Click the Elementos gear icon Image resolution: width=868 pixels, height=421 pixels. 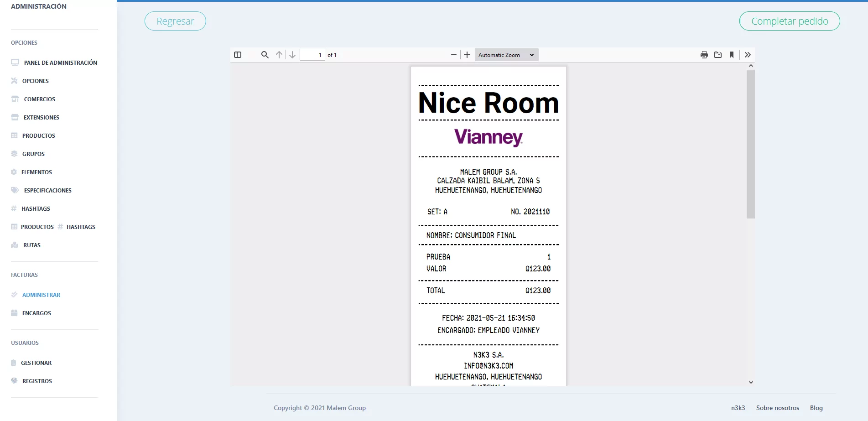pyautogui.click(x=14, y=172)
